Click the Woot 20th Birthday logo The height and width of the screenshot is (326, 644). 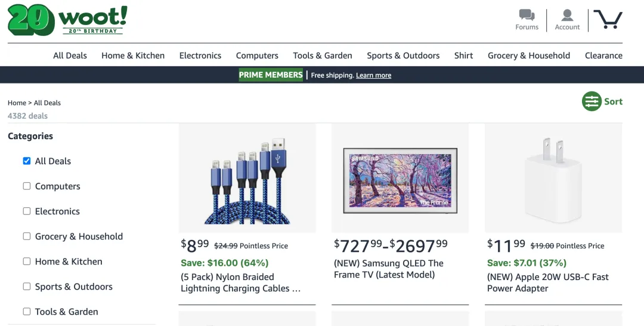point(67,20)
